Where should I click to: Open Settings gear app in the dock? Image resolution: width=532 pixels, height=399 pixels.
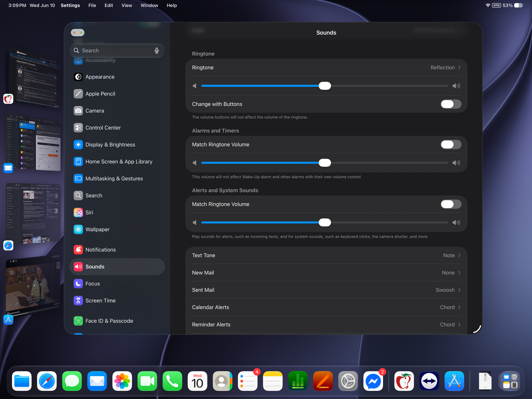point(348,381)
